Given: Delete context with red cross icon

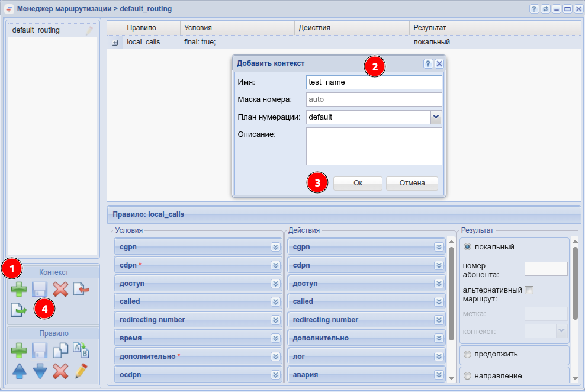Looking at the screenshot, I should (60, 289).
